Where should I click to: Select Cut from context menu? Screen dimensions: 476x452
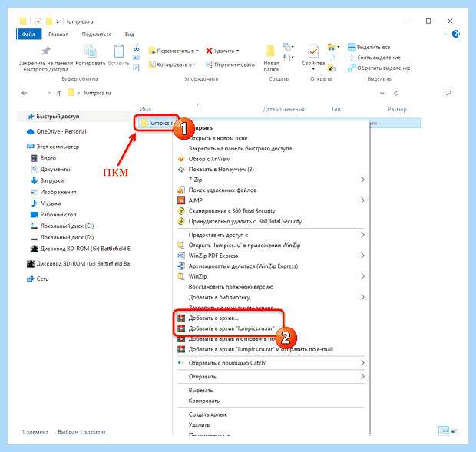[200, 391]
